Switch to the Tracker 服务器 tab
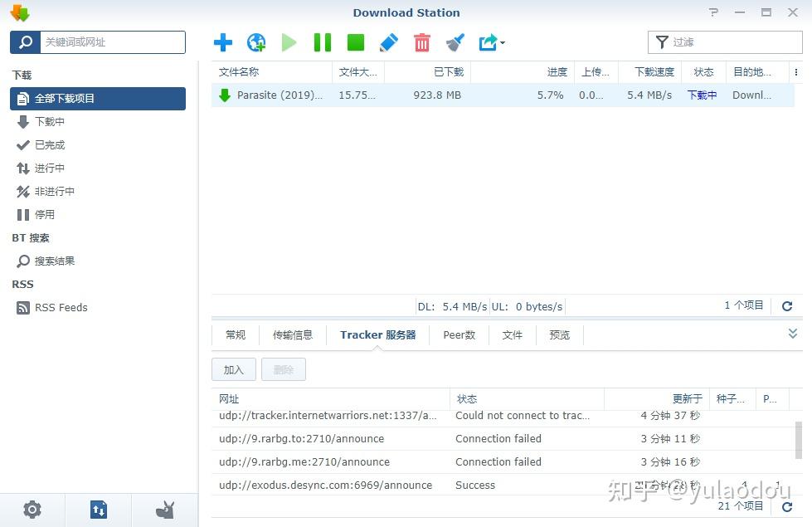This screenshot has height=527, width=812. click(378, 334)
